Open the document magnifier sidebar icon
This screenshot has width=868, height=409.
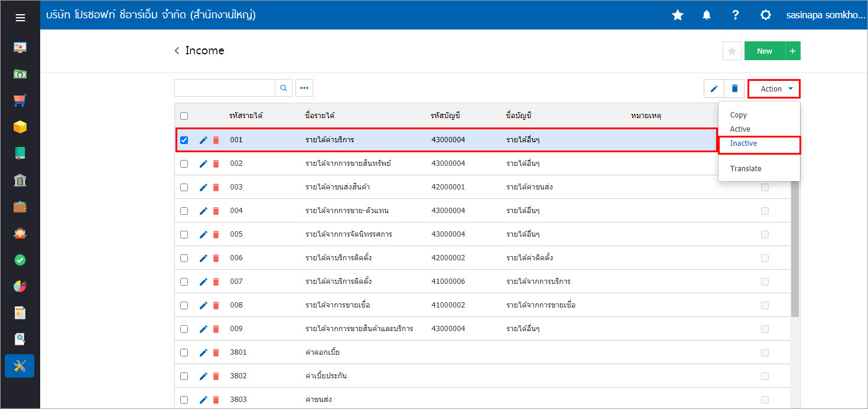click(20, 339)
